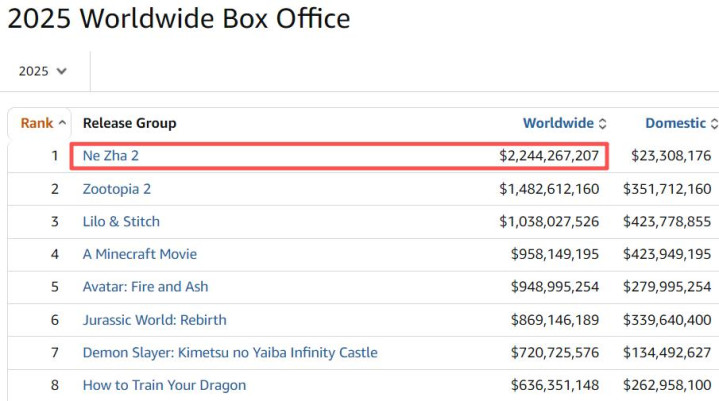Open the A Minecraft Movie link
This screenshot has width=719, height=401.
coord(139,254)
